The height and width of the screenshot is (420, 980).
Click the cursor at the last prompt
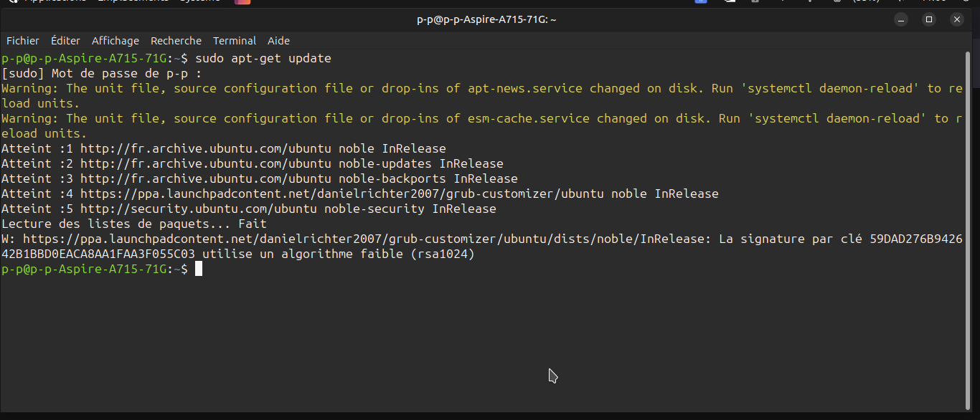tap(199, 269)
